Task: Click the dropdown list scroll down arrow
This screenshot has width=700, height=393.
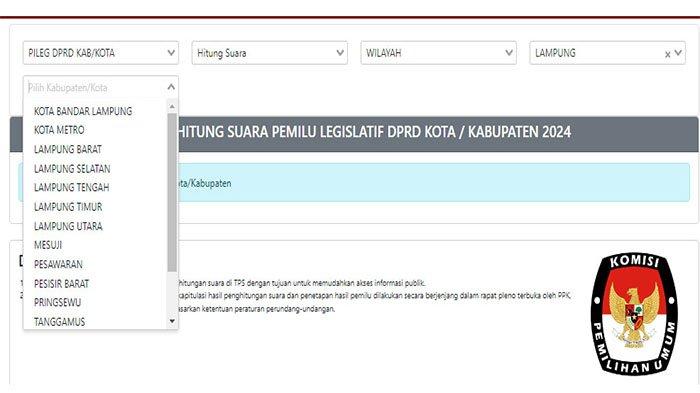Action: click(172, 321)
